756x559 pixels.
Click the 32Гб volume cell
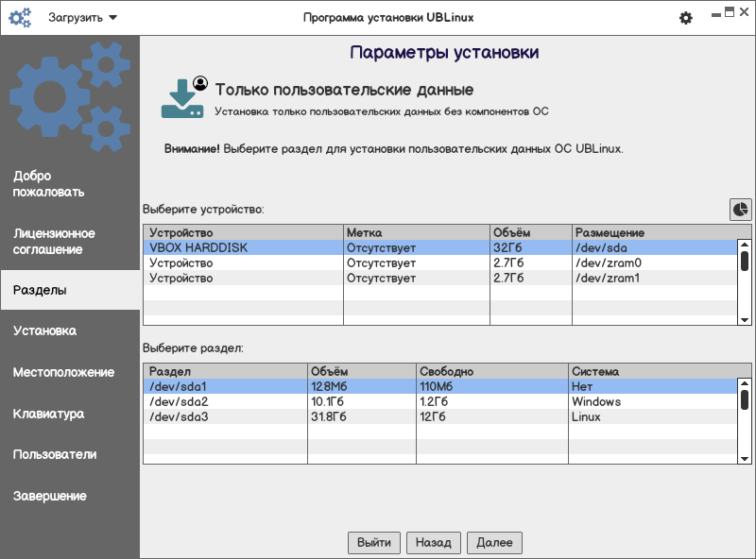(x=531, y=247)
